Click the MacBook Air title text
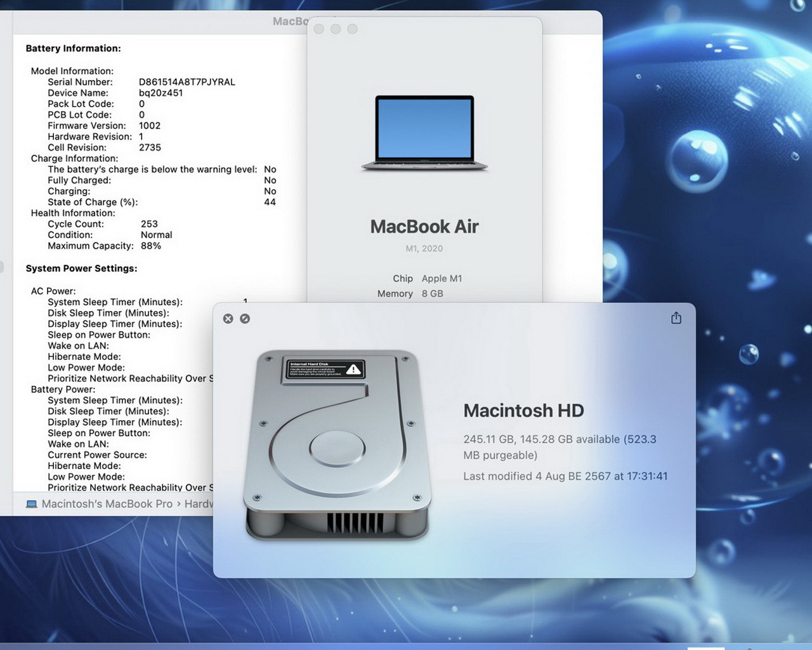Screen dimensions: 812x650 click(x=424, y=227)
